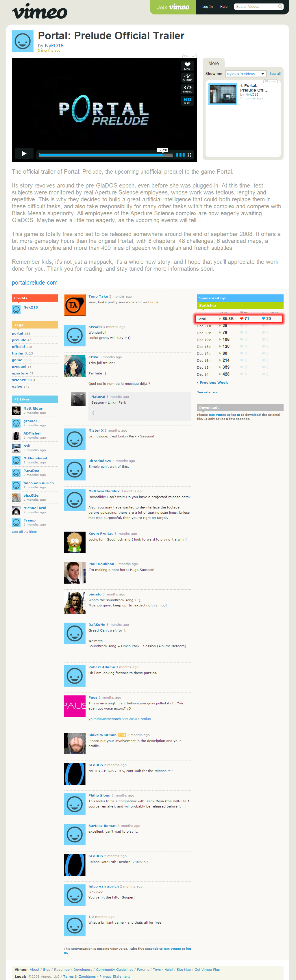Open the Roadmap footer link
Screen dimensions: 296x980
click(x=62, y=970)
